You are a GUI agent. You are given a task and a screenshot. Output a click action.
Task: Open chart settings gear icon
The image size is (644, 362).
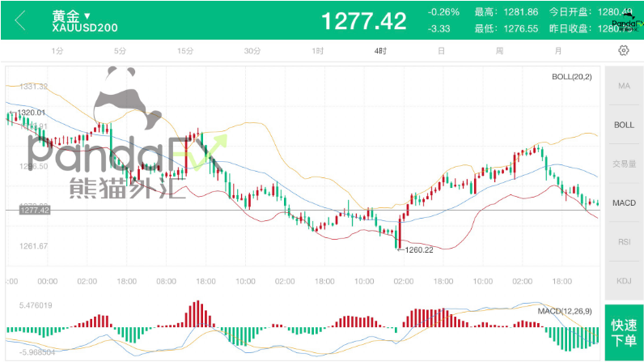coord(624,50)
